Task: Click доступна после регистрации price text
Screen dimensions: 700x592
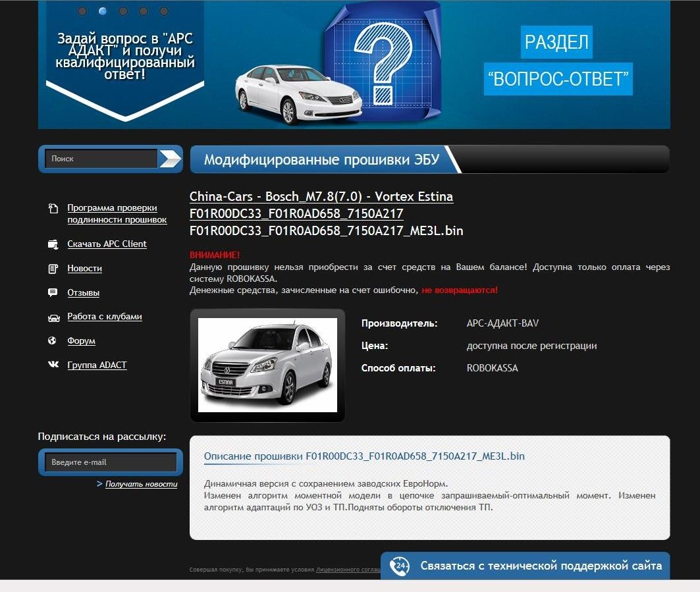Action: (x=531, y=346)
